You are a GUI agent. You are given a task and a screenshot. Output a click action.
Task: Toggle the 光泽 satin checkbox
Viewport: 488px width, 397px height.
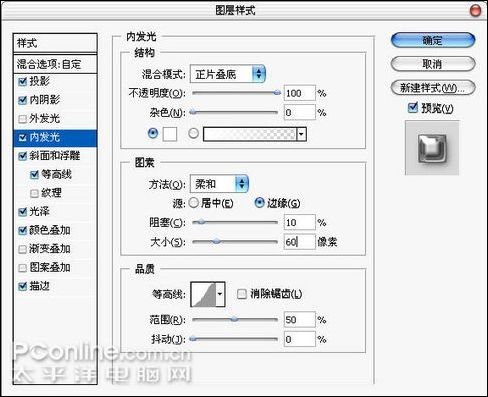point(22,212)
